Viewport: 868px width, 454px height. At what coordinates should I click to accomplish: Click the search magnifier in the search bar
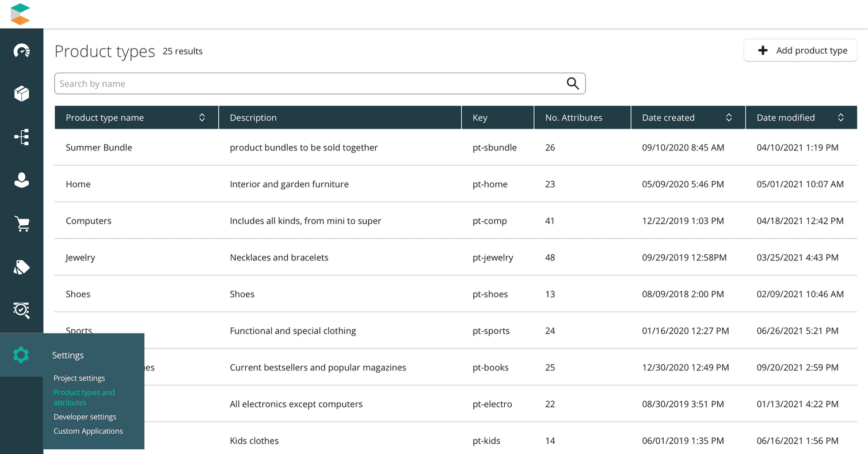click(x=572, y=83)
